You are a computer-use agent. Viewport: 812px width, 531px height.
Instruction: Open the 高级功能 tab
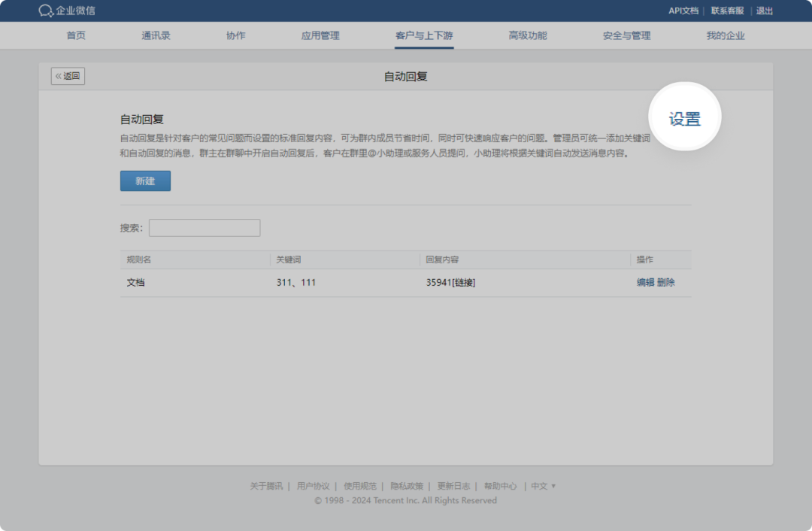(x=528, y=35)
